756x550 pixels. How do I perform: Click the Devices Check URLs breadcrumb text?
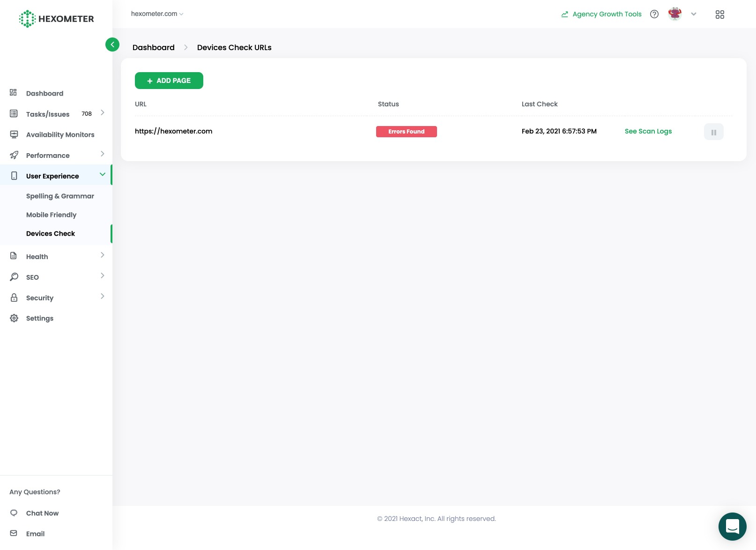[x=234, y=47]
